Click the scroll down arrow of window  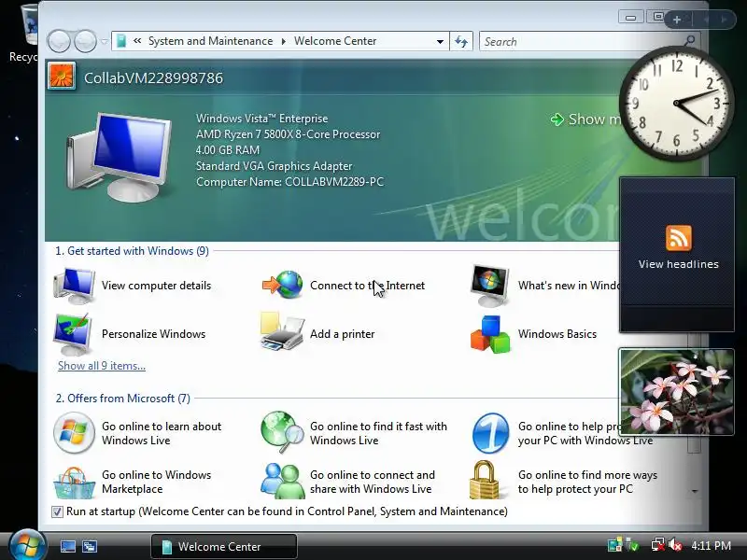click(x=695, y=491)
